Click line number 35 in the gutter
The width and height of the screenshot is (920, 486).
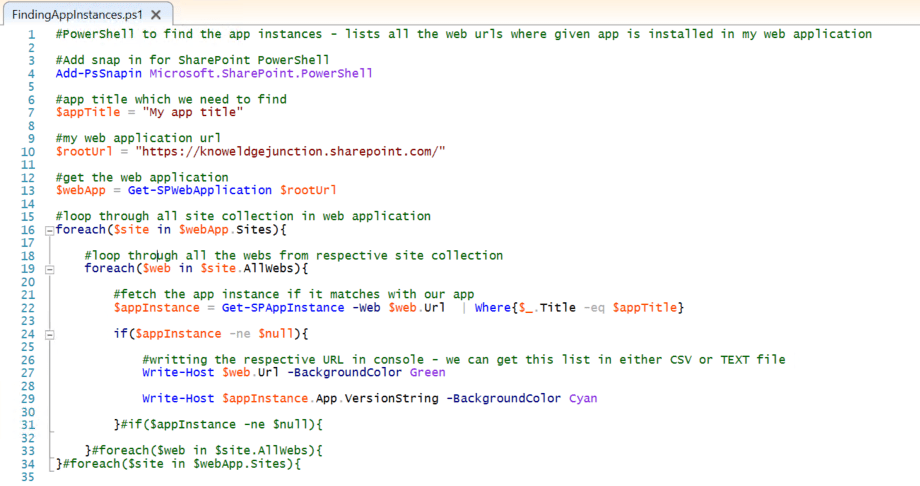[x=28, y=477]
